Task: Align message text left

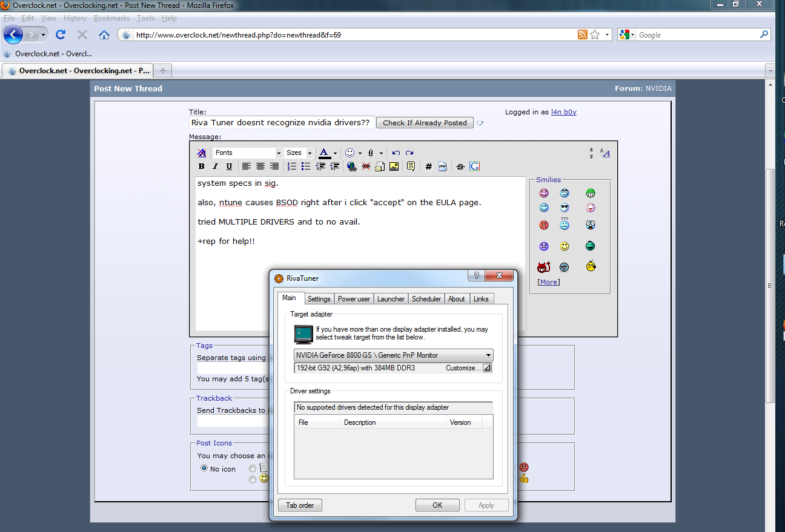Action: [247, 166]
